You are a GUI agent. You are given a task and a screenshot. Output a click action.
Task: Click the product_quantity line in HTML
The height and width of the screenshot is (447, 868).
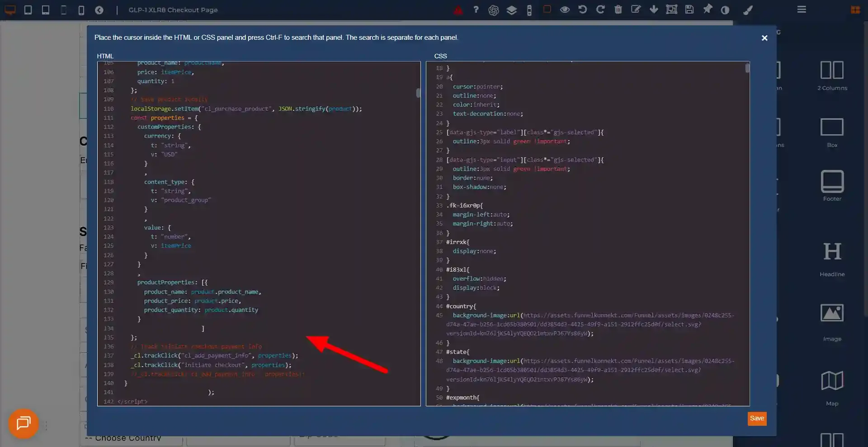(201, 310)
